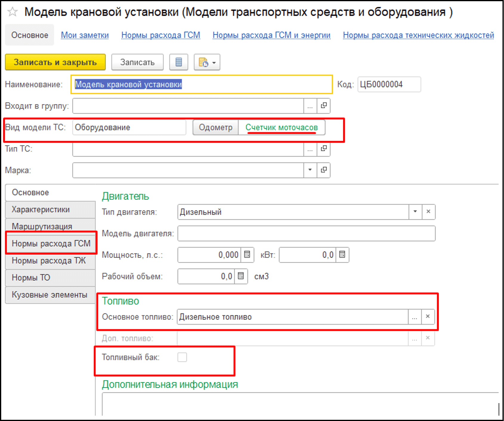Switch meter type to Одометр
The image size is (504, 421).
[215, 128]
